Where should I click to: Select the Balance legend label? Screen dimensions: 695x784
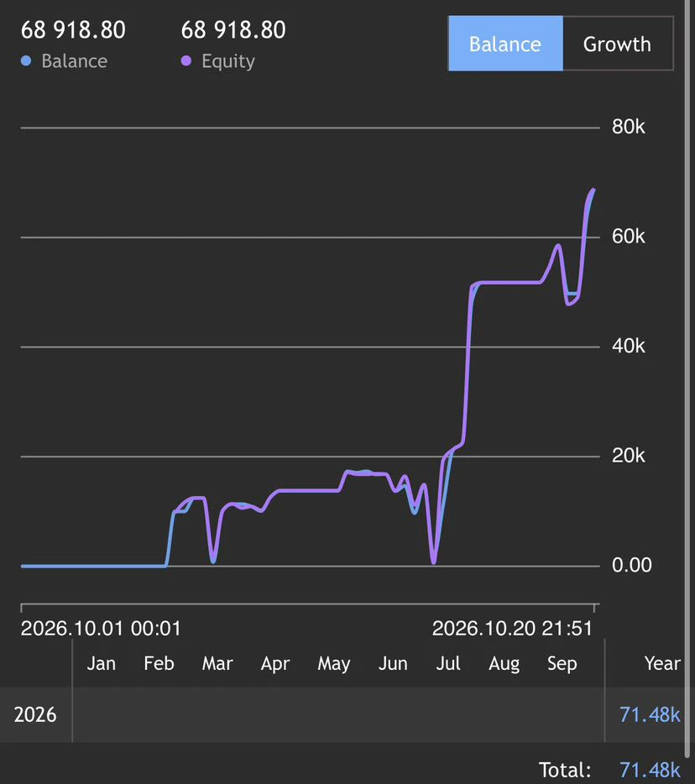(75, 61)
